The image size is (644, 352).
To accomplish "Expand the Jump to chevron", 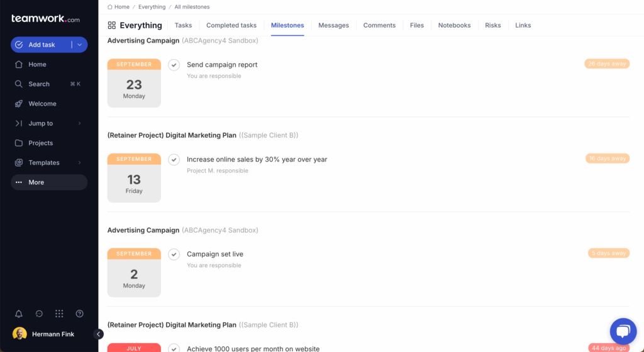I will coord(80,123).
